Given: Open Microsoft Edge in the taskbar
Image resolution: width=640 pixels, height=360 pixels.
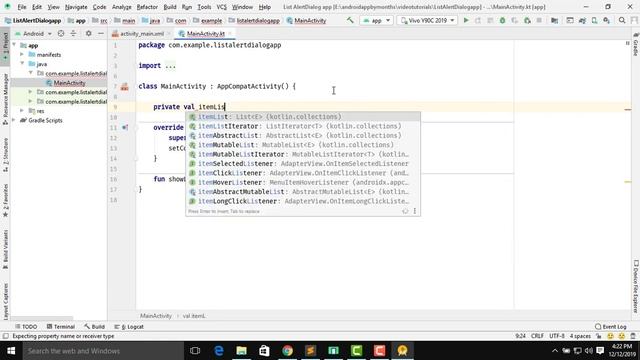Looking at the screenshot, I should (x=219, y=351).
